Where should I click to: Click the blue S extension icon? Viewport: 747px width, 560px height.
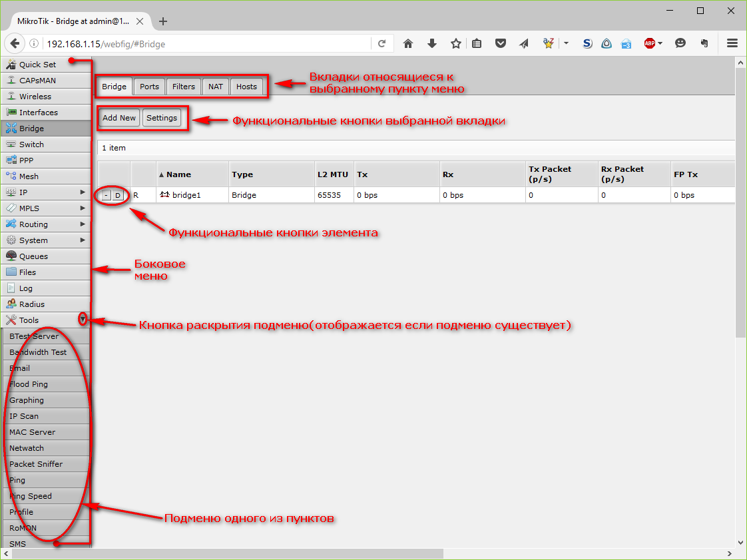coord(587,44)
